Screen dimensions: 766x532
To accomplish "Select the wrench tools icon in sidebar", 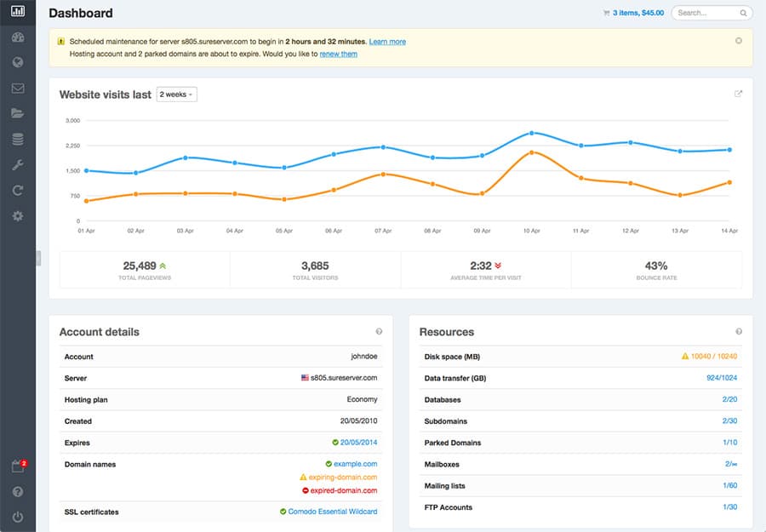I will 18,165.
